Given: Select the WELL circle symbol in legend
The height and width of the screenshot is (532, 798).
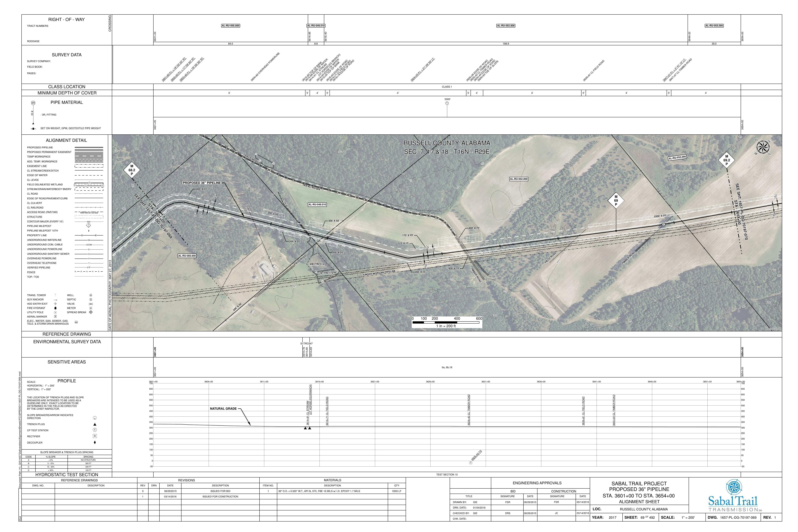Looking at the screenshot, I should coord(91,295).
